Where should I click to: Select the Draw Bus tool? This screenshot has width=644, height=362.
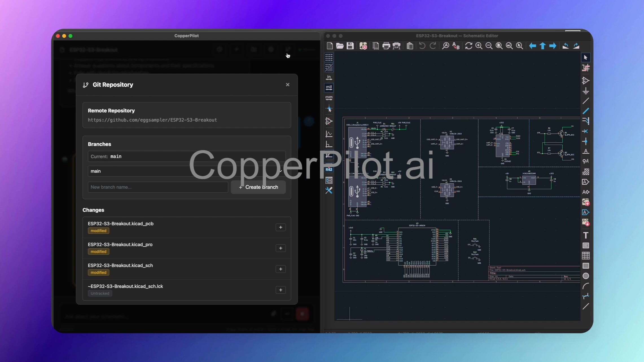(586, 111)
